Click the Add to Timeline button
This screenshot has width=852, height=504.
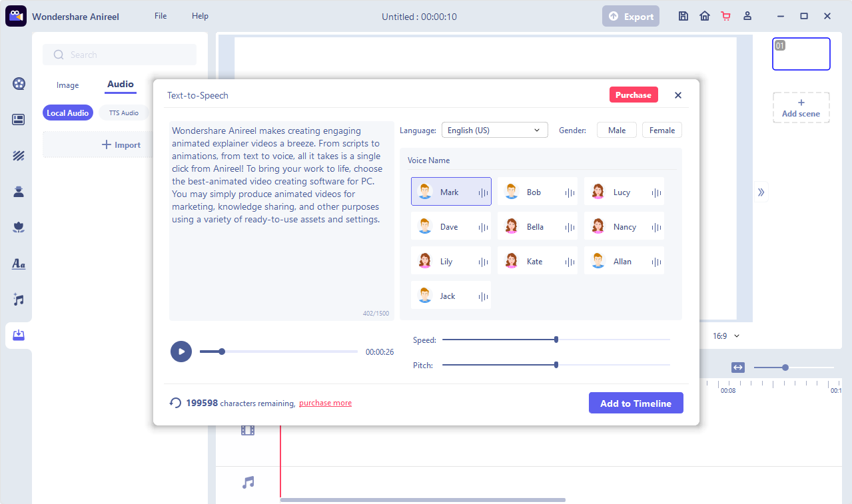pyautogui.click(x=636, y=403)
